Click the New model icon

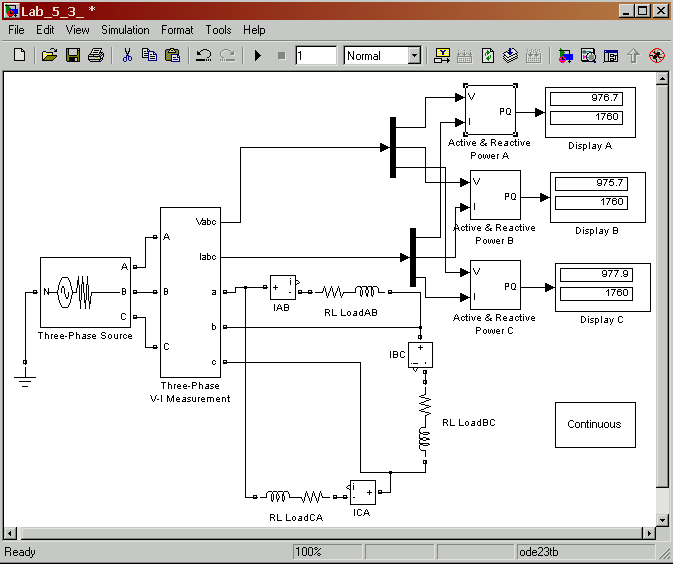click(19, 56)
